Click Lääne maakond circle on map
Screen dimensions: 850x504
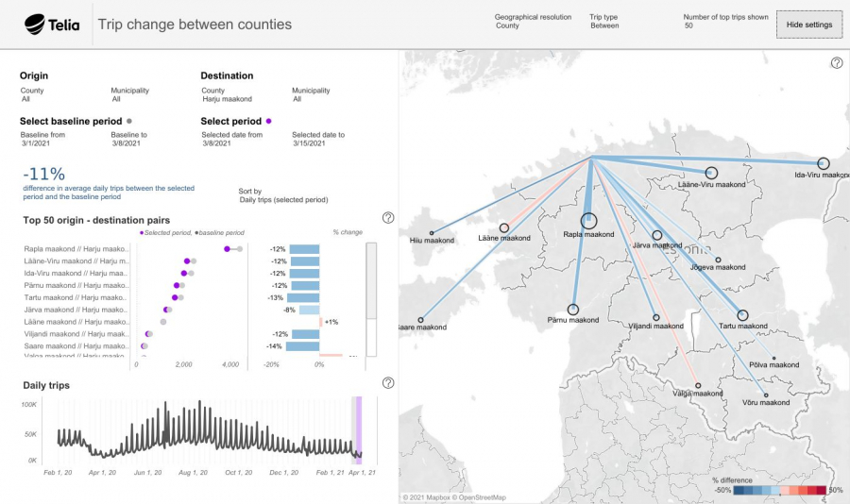coord(504,227)
